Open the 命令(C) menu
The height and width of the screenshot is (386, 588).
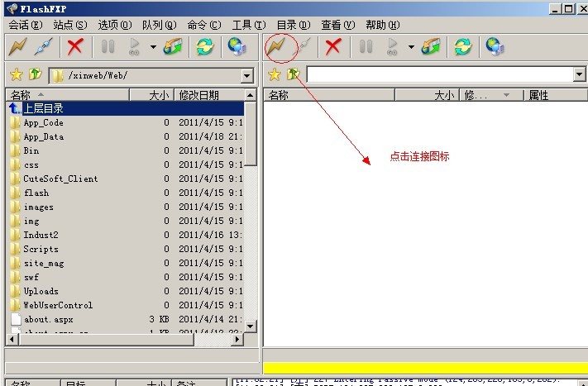pyautogui.click(x=204, y=25)
